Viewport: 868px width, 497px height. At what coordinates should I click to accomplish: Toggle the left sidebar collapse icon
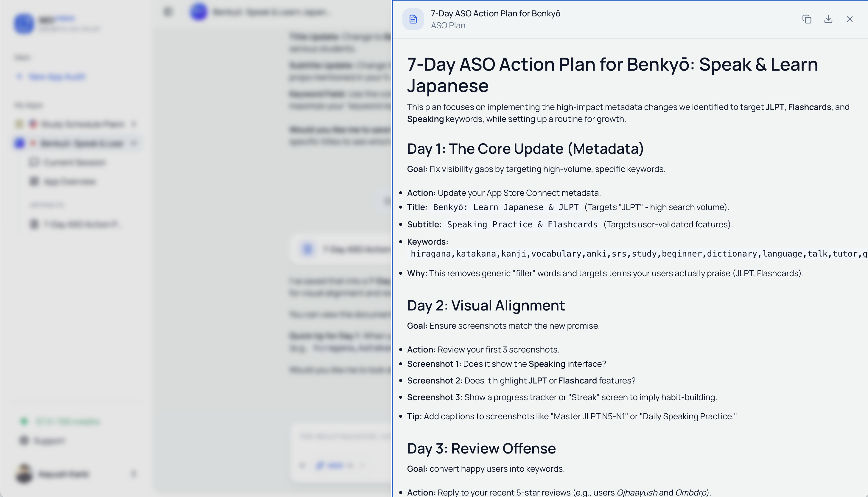point(168,12)
